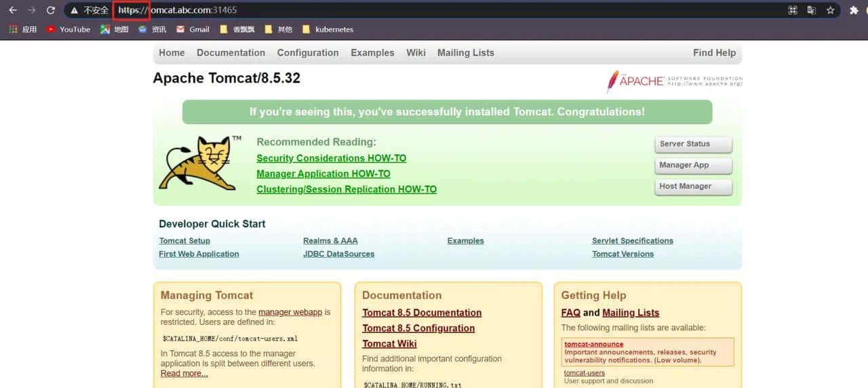Image resolution: width=868 pixels, height=388 pixels.
Task: Open the Examples nav item in top bar
Action: point(372,53)
